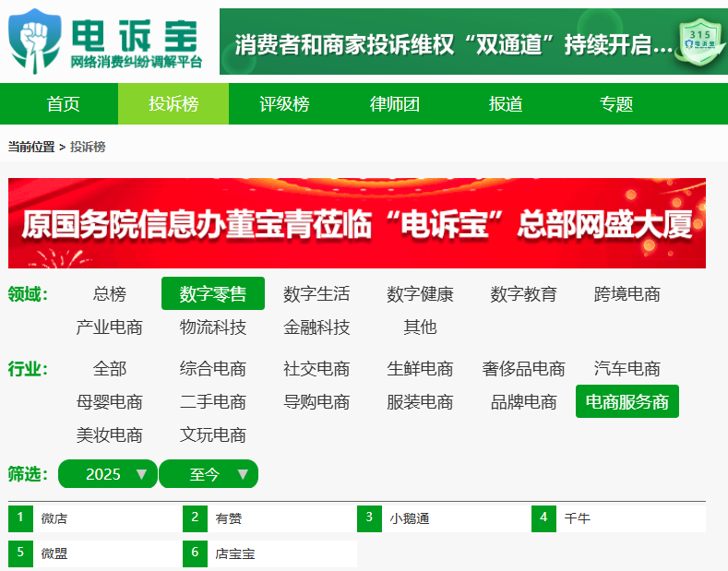
Task: Choose the 文玩电商 industry
Action: tap(213, 435)
